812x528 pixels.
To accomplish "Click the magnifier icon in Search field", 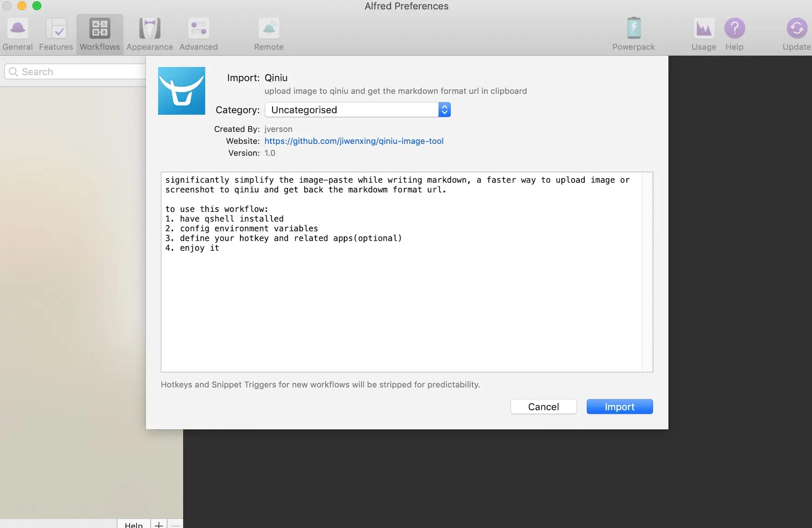I will pyautogui.click(x=13, y=72).
